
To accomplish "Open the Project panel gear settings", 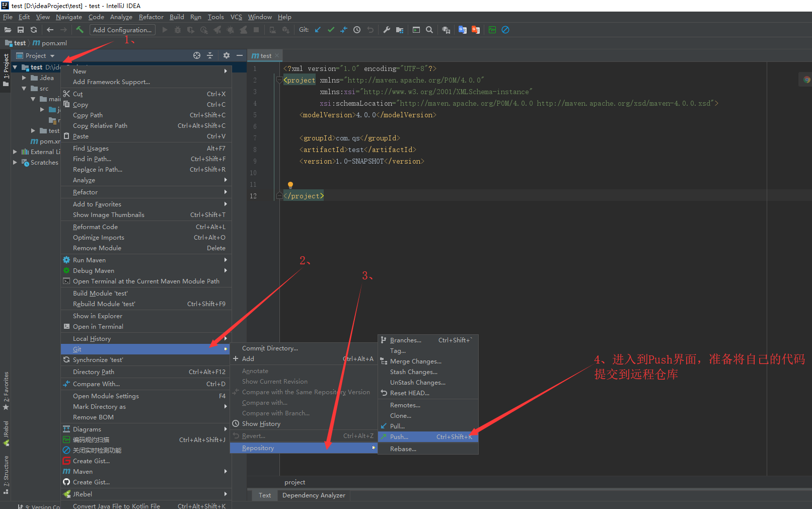I will (227, 55).
